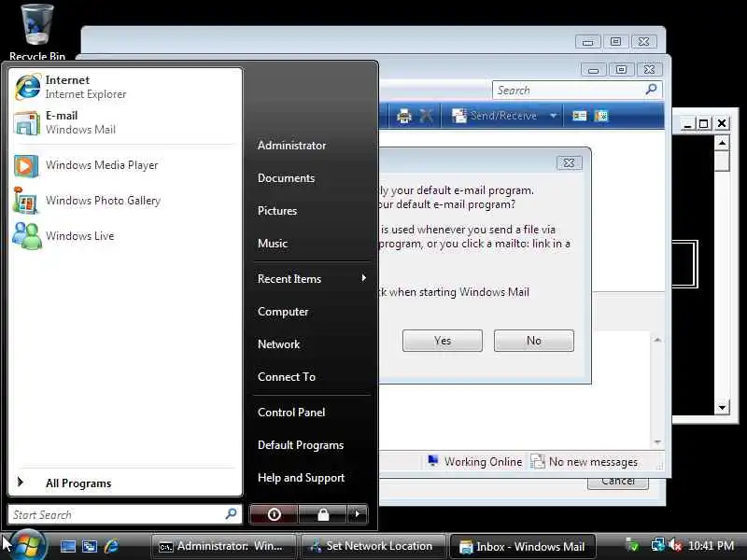Switch to Inbox - Windows Mail taskbar button
The height and width of the screenshot is (560, 747).
tap(523, 546)
